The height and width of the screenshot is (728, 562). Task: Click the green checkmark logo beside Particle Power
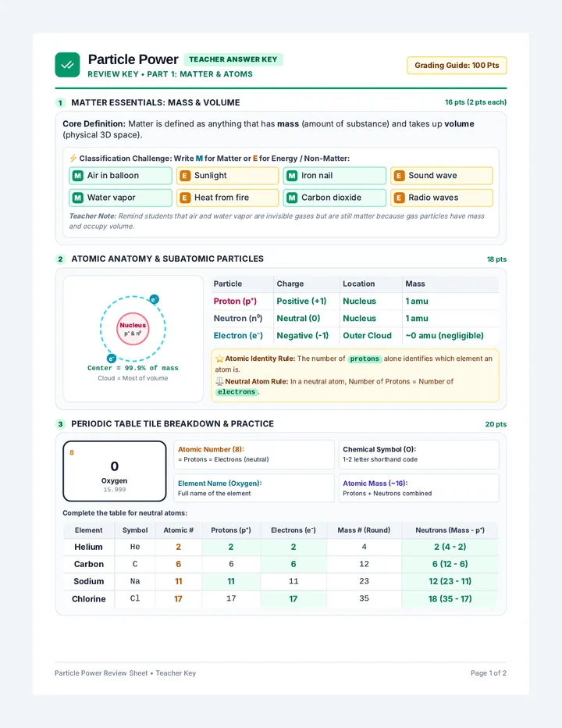[67, 65]
